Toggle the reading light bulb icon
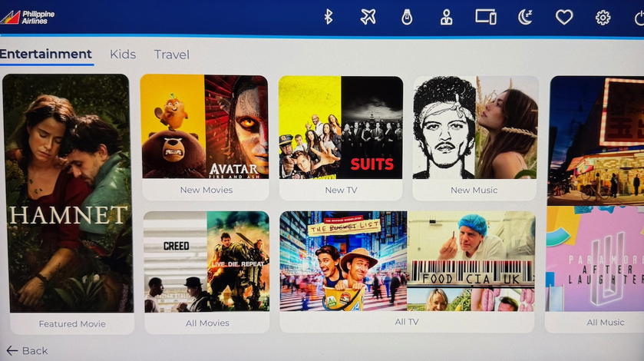This screenshot has height=361, width=644. coord(407,17)
